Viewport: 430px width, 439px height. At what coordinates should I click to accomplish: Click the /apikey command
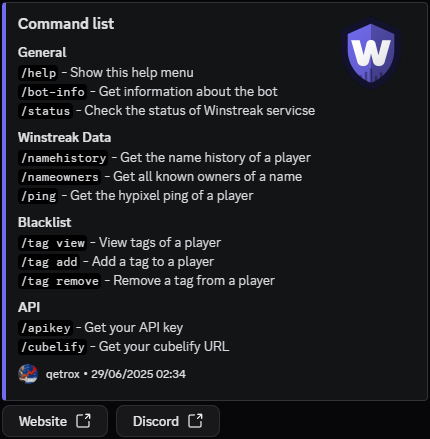tap(45, 328)
